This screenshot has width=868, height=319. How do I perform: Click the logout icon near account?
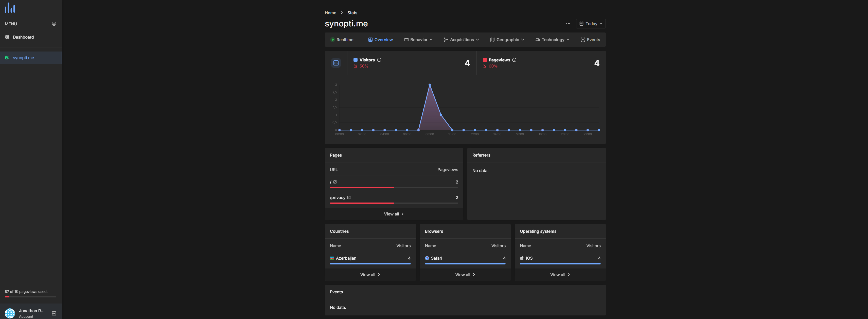(54, 313)
